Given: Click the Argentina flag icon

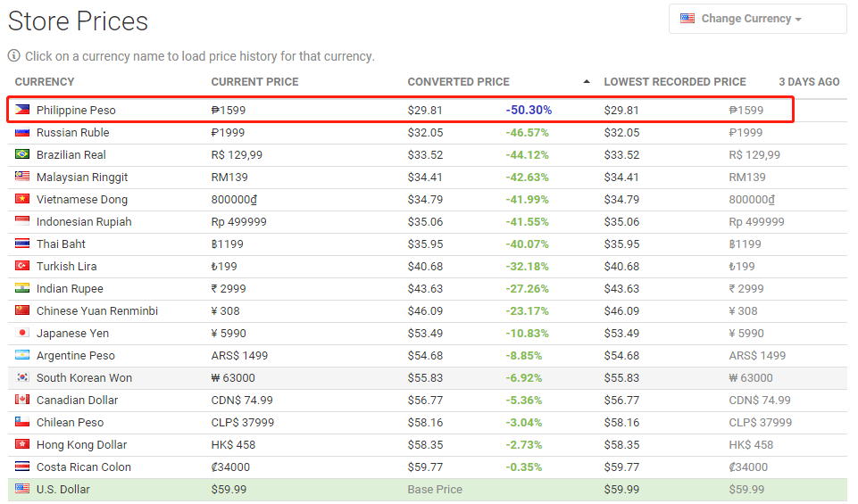Looking at the screenshot, I should 22,355.
